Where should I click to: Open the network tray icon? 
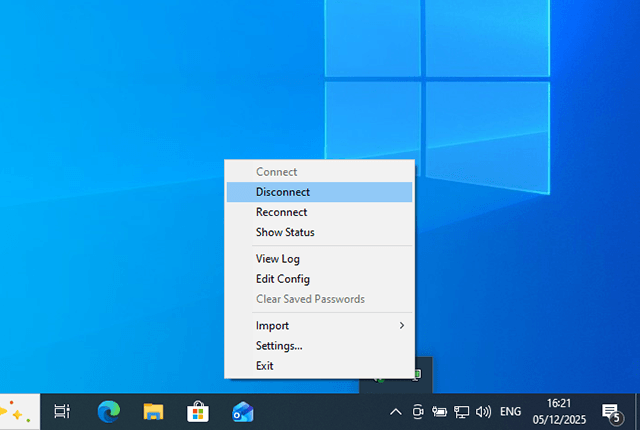[462, 411]
